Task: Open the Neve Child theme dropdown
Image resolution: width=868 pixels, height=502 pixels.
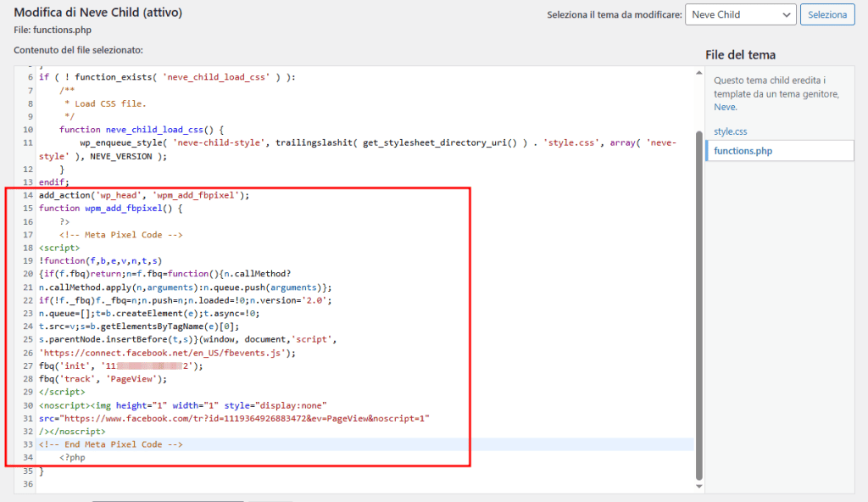Action: pyautogui.click(x=740, y=14)
